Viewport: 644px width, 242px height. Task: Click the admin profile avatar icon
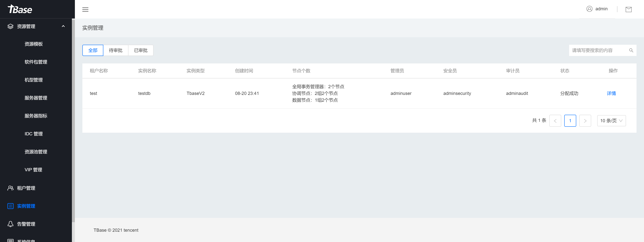589,9
